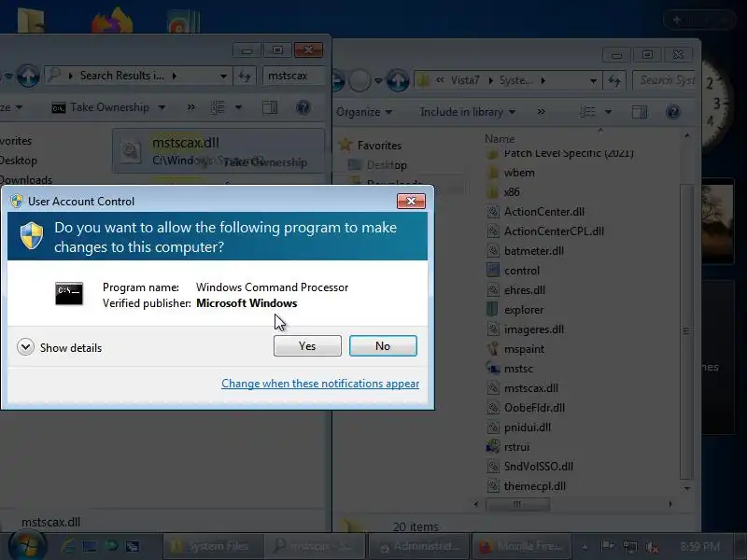Screen dimensions: 747x560
Task: Click the Command Processor program icon
Action: (x=69, y=293)
